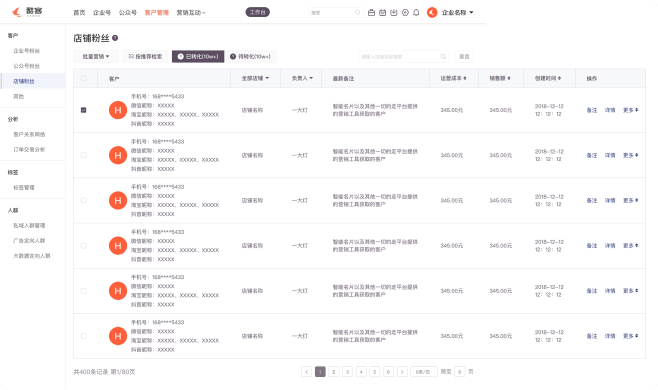The height and width of the screenshot is (390, 658).
Task: Go to next page arrow in pagination
Action: coord(402,372)
